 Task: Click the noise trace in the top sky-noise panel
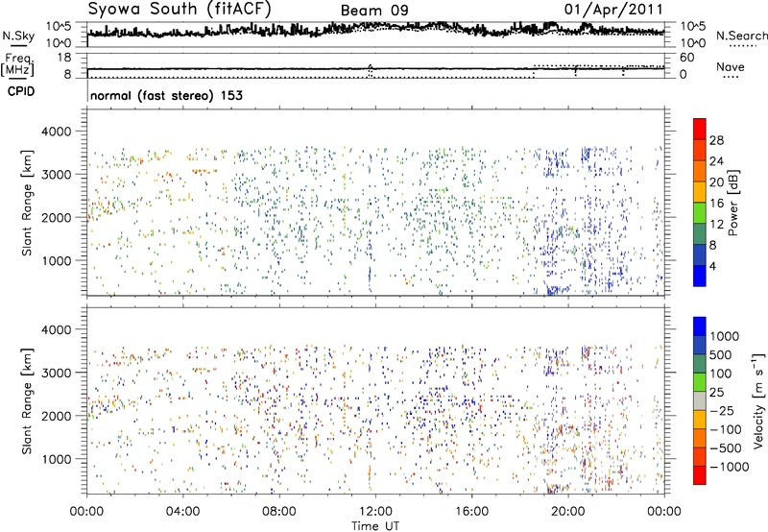coord(375,31)
